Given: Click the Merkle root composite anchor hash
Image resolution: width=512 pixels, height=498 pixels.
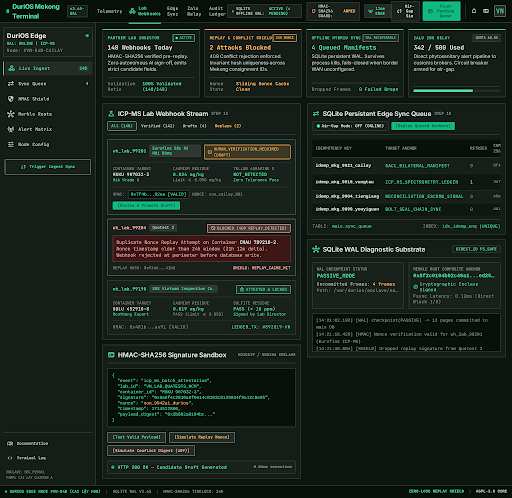Looking at the screenshot, I should point(454,276).
